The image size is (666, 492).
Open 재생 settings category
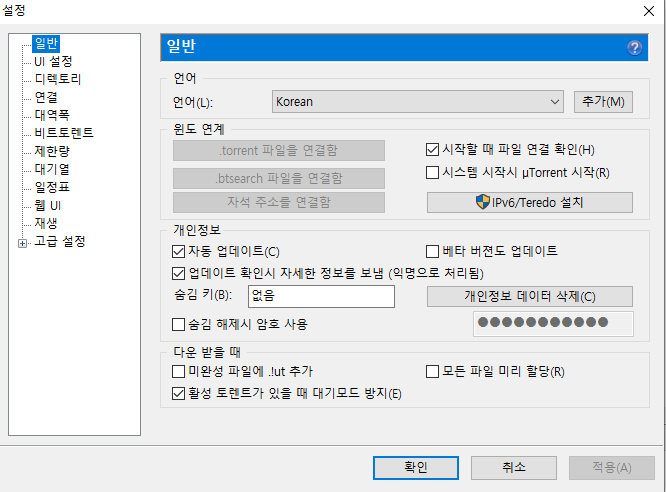(45, 223)
